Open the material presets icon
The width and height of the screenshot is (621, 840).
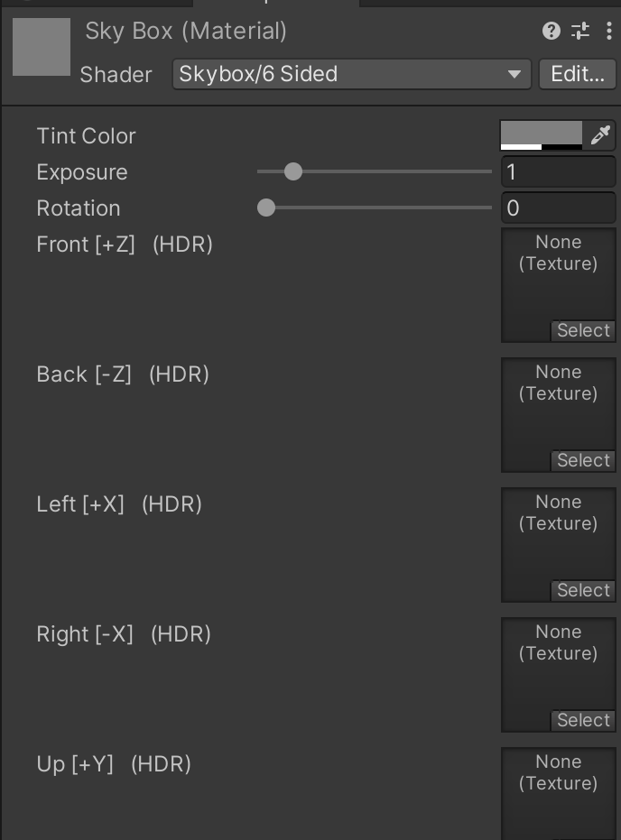580,32
